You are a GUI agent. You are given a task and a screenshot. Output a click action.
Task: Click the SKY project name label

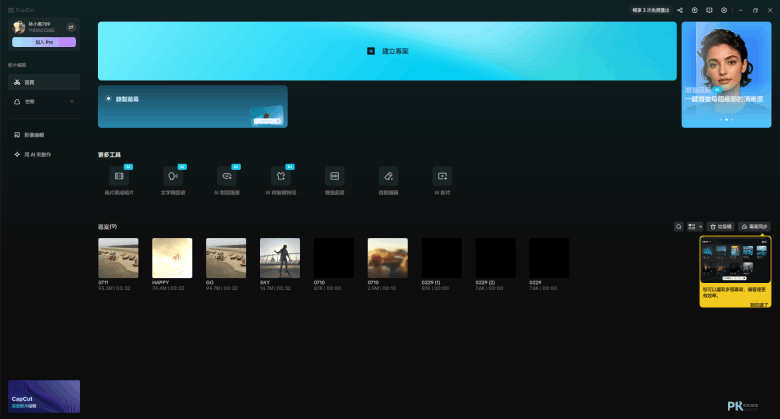coord(265,282)
